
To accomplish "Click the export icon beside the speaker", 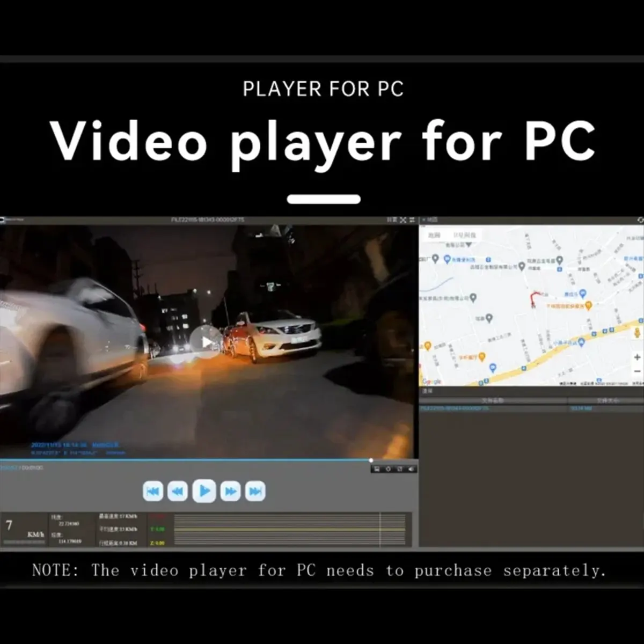I will [x=400, y=469].
